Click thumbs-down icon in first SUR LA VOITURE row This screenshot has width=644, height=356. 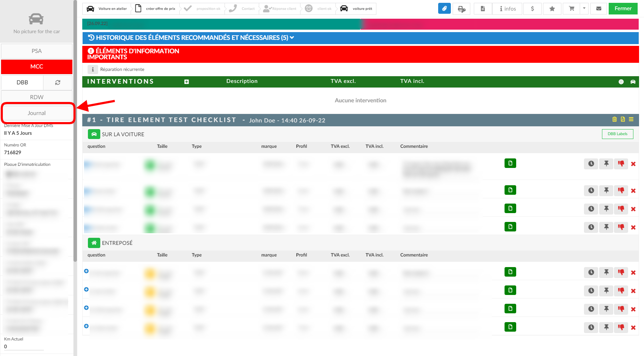coord(621,164)
